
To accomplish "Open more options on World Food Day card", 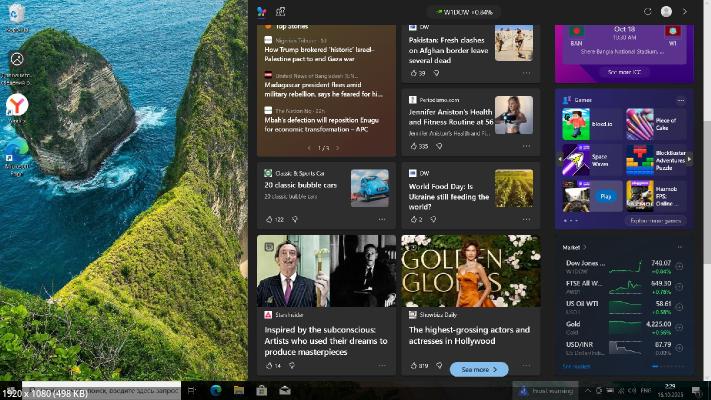I will point(526,219).
